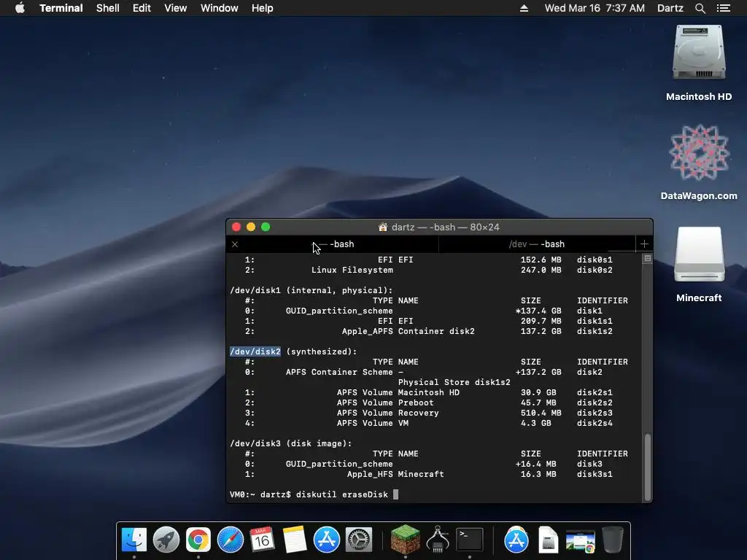
Task: Click the 'APFS Volume Preboot' row
Action: (428, 402)
